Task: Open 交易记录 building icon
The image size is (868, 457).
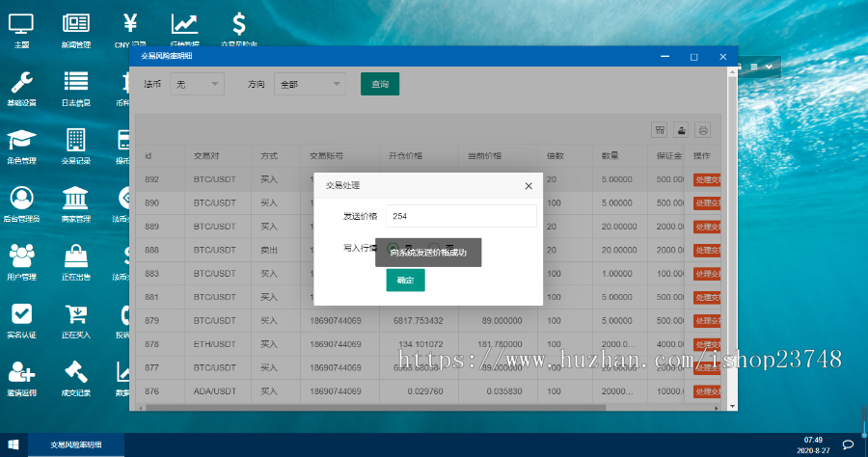Action: (x=76, y=147)
